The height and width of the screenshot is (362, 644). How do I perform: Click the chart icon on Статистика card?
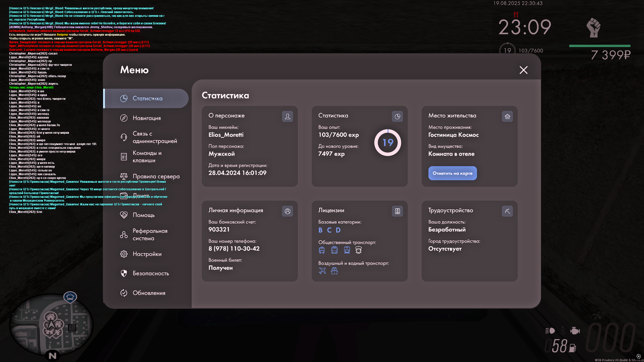[397, 117]
